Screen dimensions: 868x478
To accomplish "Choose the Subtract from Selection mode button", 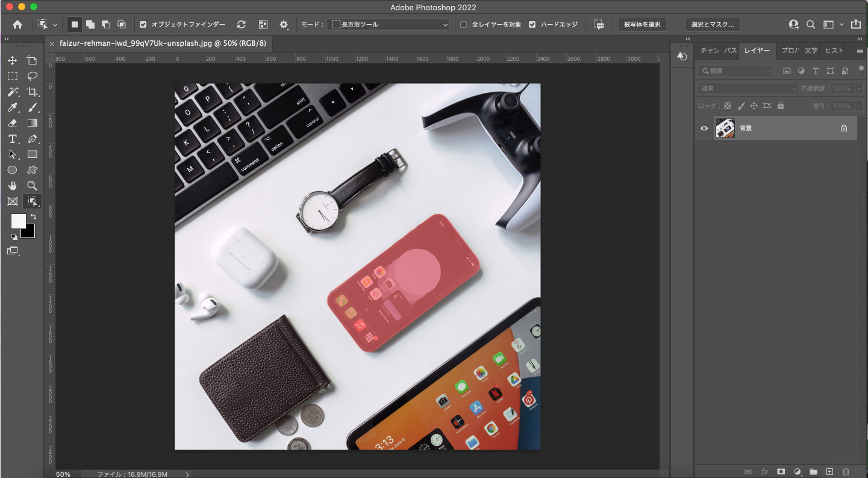I will click(106, 25).
